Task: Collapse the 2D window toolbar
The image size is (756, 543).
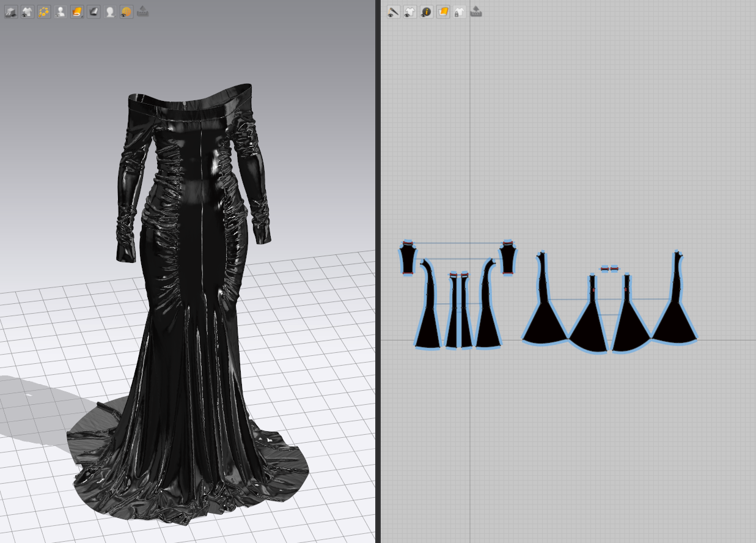Action: 476,11
